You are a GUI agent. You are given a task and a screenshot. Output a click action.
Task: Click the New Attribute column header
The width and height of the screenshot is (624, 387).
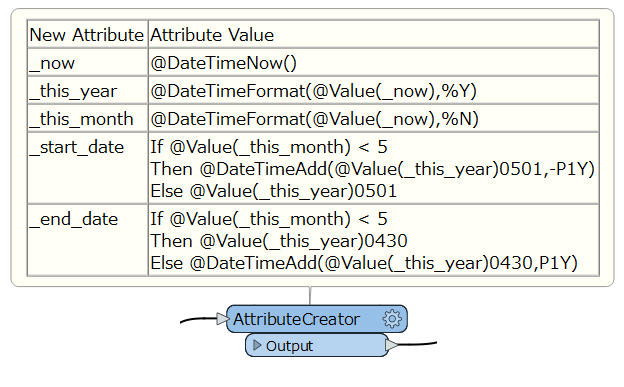pyautogui.click(x=88, y=34)
